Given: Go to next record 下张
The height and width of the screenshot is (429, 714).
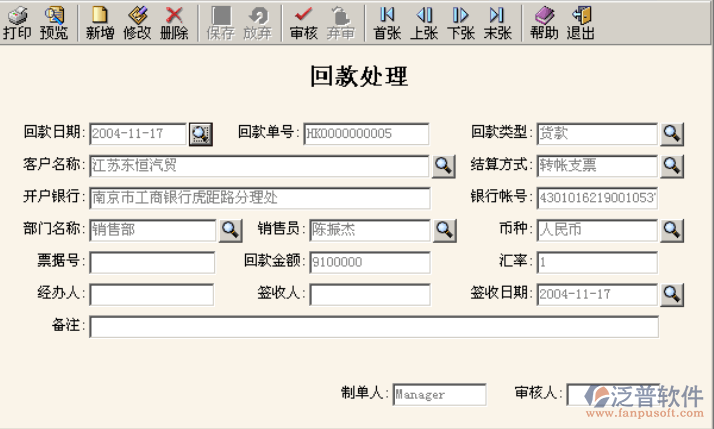Looking at the screenshot, I should click(x=461, y=23).
